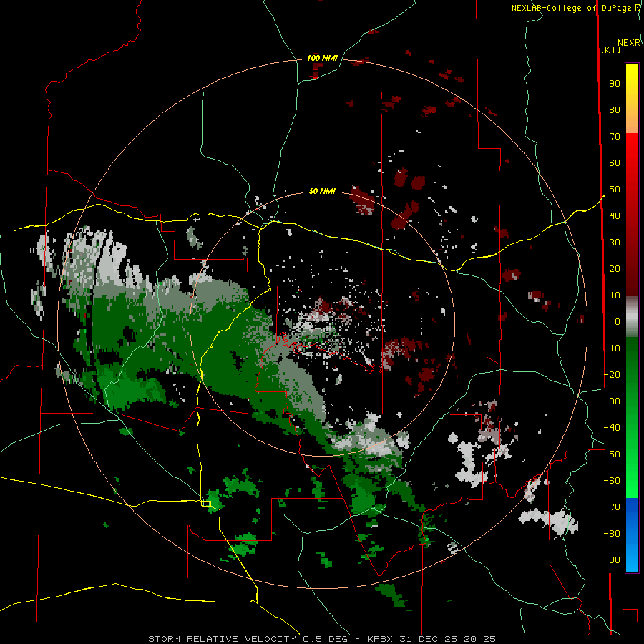The image size is (644, 644).
Task: Click the -20 value on velocity scale
Action: (612, 375)
